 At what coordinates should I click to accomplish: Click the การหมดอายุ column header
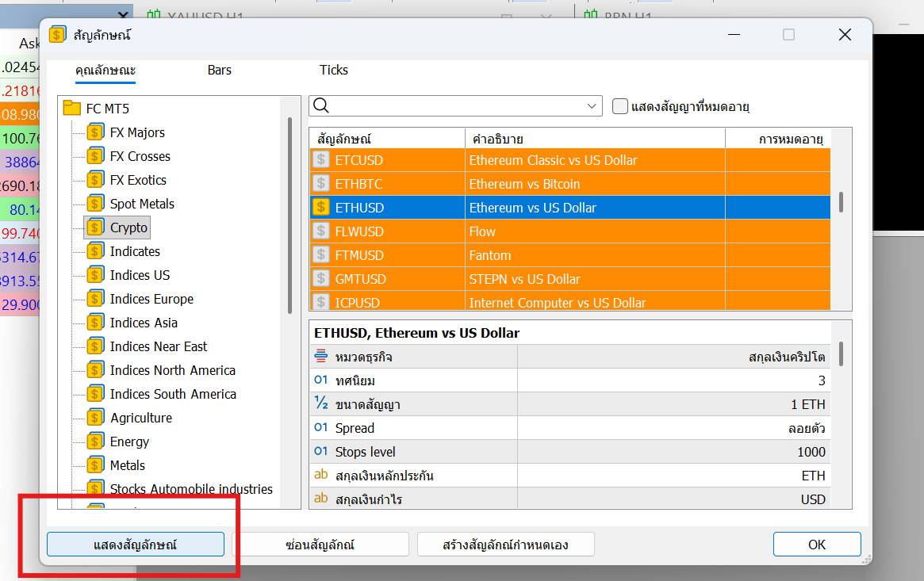[778, 139]
